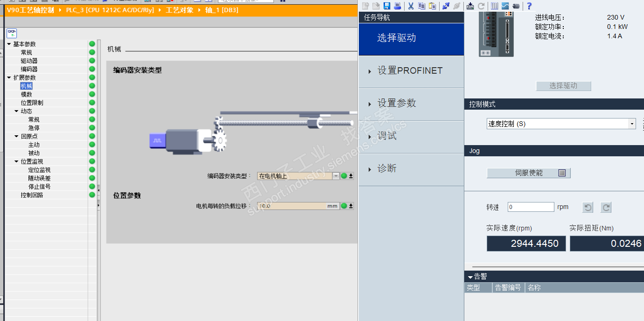Jog the motor counter-clockwise with arrow icon

pyautogui.click(x=588, y=208)
